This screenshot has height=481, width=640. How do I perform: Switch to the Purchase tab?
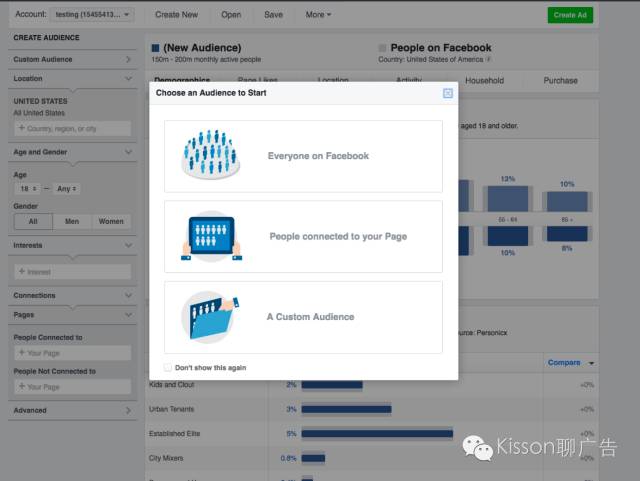point(560,80)
